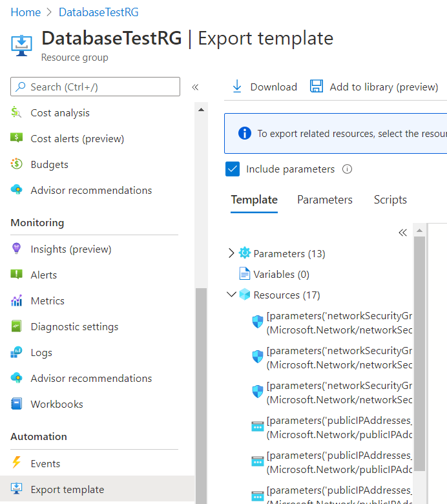Click the Advisor recommendations icon above Monitoring
This screenshot has width=447, height=504.
[x=16, y=189]
